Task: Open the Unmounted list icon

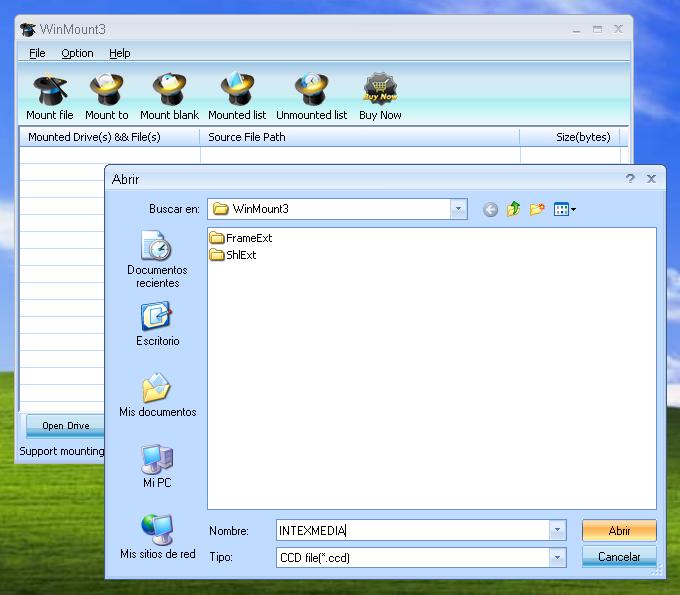Action: (311, 89)
